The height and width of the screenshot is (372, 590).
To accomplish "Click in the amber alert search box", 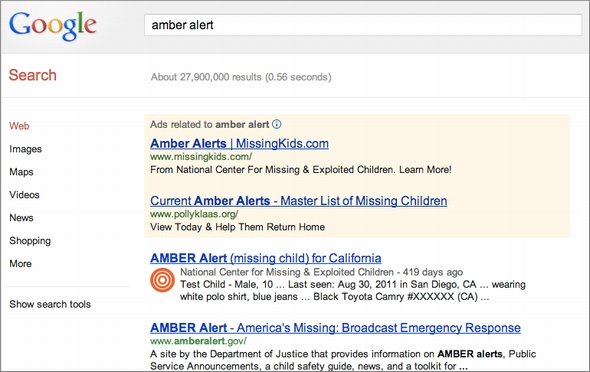I will click(x=363, y=25).
